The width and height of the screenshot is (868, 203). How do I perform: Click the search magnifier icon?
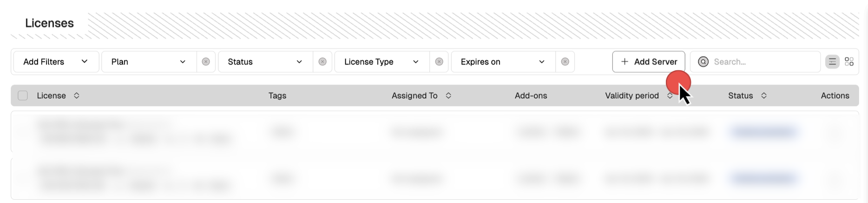[704, 62]
